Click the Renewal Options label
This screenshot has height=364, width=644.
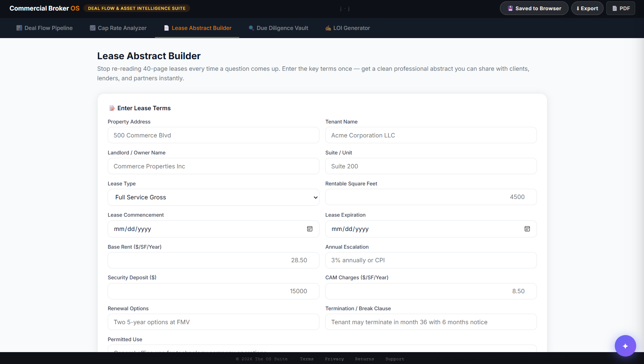pos(128,309)
